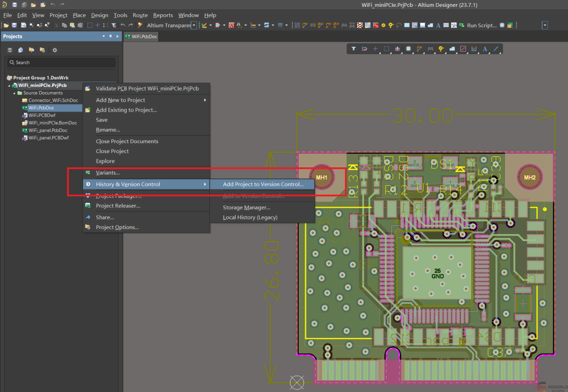Click the selection filter icon in Active Bar
The height and width of the screenshot is (392, 568).
pos(353,49)
